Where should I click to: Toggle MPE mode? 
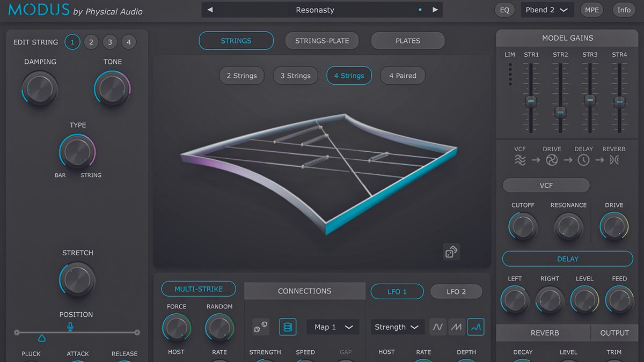(592, 10)
